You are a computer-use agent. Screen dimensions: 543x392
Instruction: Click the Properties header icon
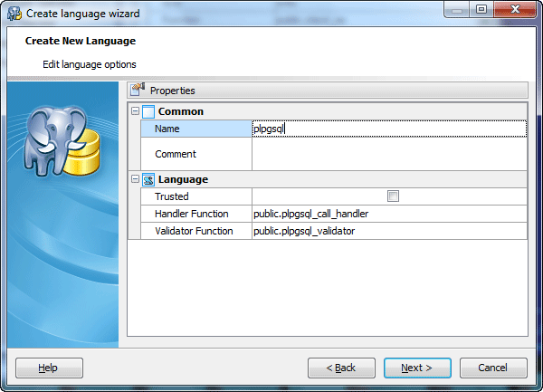tap(138, 90)
